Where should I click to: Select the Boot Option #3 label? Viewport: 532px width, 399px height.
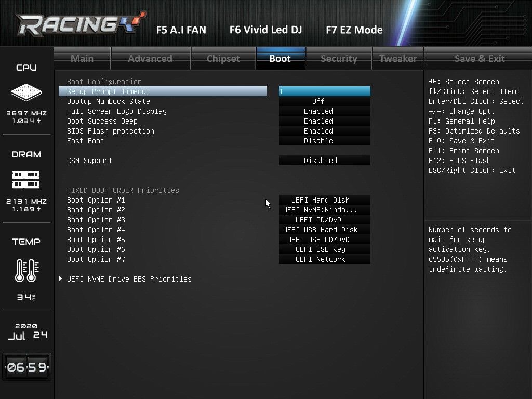(96, 220)
